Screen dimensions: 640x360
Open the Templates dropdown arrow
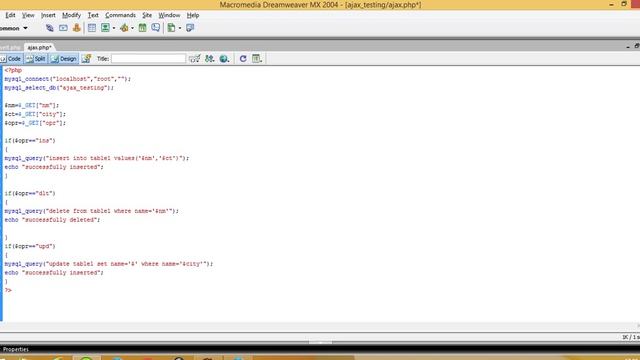click(180, 28)
